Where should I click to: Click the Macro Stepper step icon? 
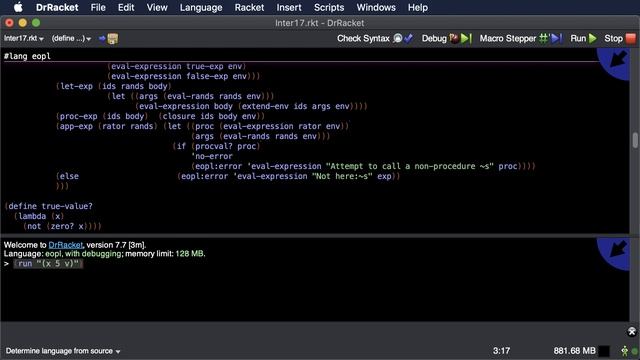point(551,38)
